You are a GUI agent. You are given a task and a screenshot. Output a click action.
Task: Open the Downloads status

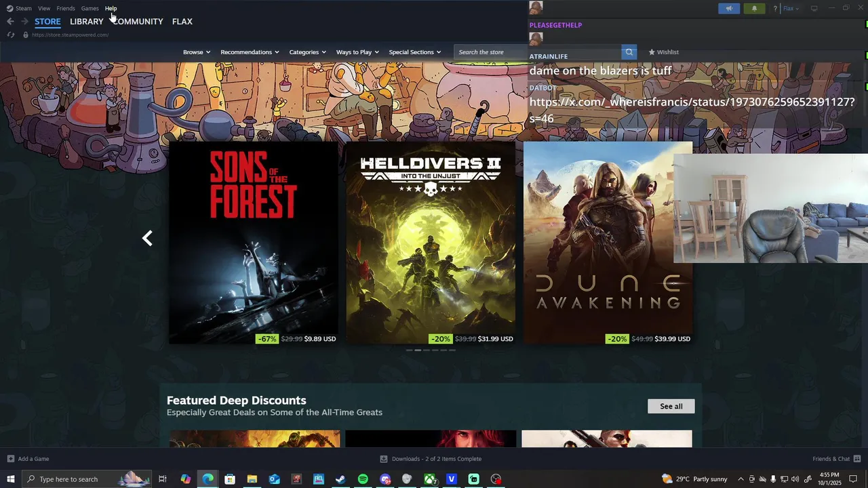pos(431,459)
